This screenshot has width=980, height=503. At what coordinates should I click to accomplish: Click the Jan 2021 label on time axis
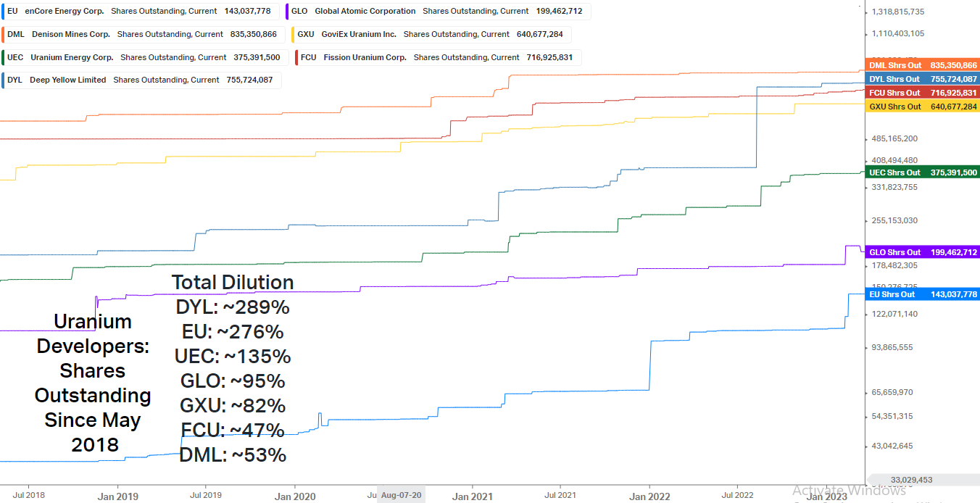(x=472, y=496)
